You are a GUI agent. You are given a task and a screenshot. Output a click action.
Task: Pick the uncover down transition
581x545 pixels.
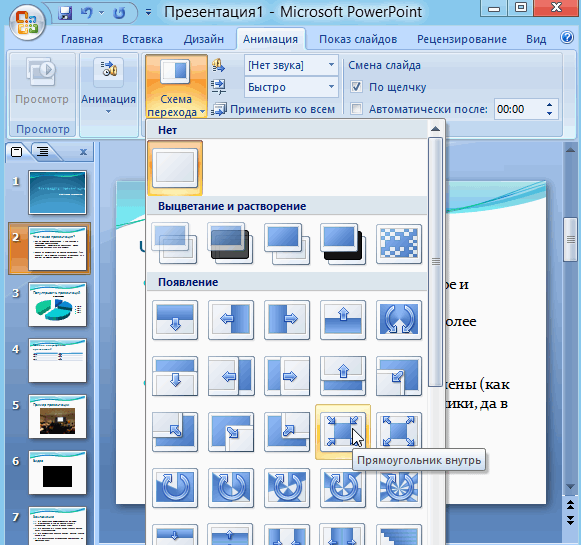(175, 376)
